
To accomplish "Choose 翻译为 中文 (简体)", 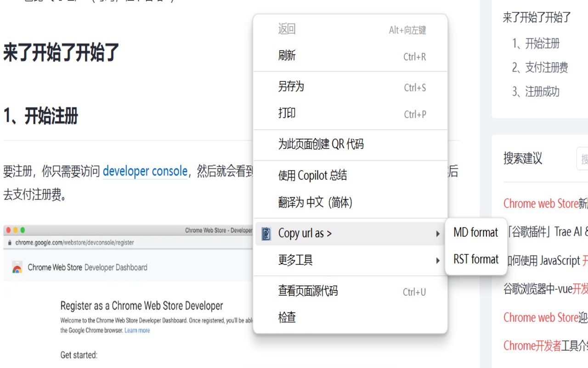I will 351,202.
